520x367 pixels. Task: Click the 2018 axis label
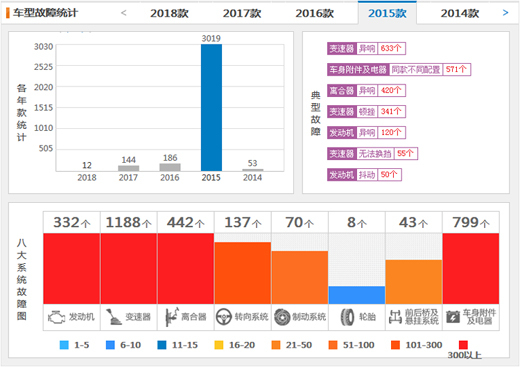pyautogui.click(x=87, y=178)
